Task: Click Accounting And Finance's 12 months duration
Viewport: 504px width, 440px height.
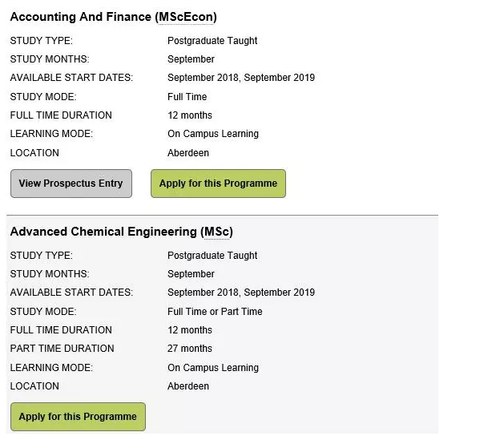Action: (190, 115)
